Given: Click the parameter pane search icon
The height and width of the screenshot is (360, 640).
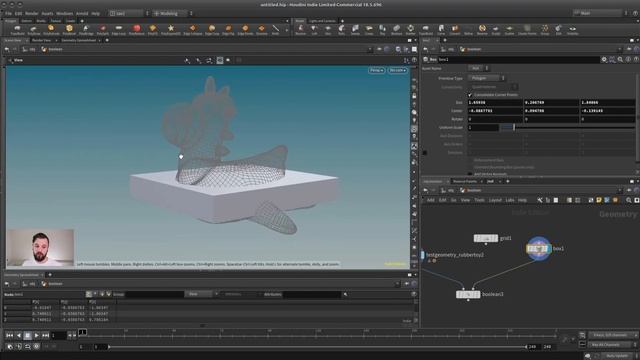Looking at the screenshot, I should [620, 60].
